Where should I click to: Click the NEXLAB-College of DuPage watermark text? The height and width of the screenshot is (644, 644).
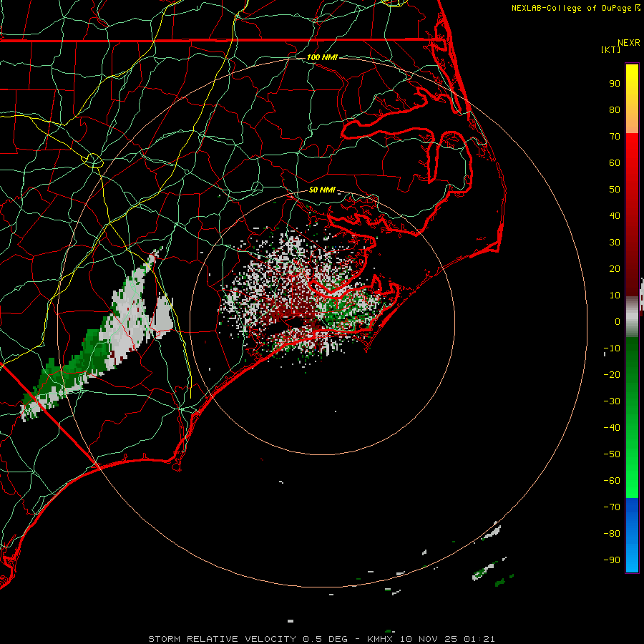click(x=576, y=8)
